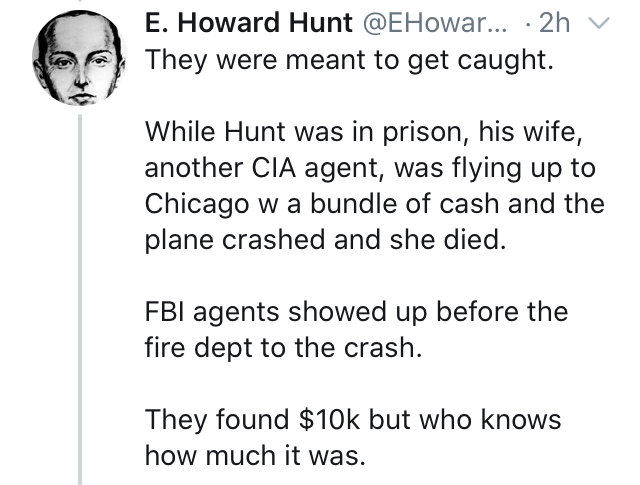Click the '$10k' amount in the tweet
640x485 pixels.
coord(329,420)
